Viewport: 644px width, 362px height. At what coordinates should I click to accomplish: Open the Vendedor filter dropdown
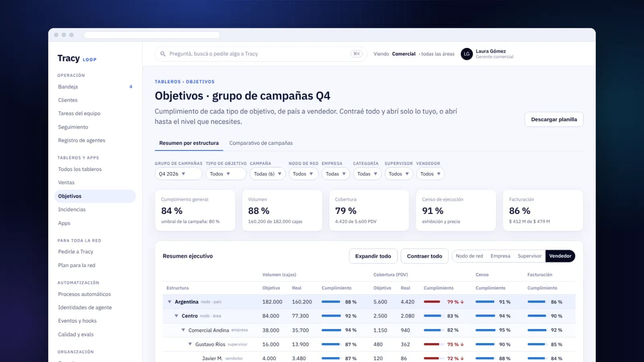click(x=430, y=174)
